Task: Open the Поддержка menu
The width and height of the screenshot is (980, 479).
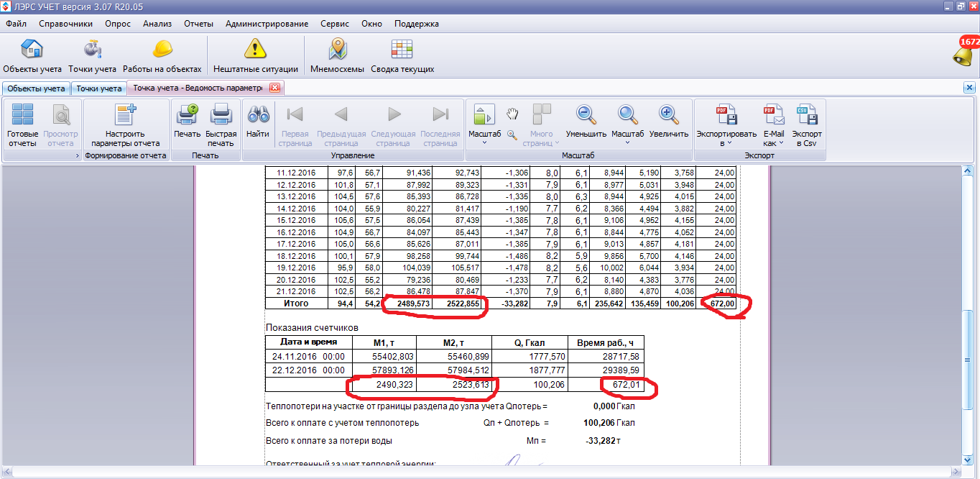Action: (417, 24)
